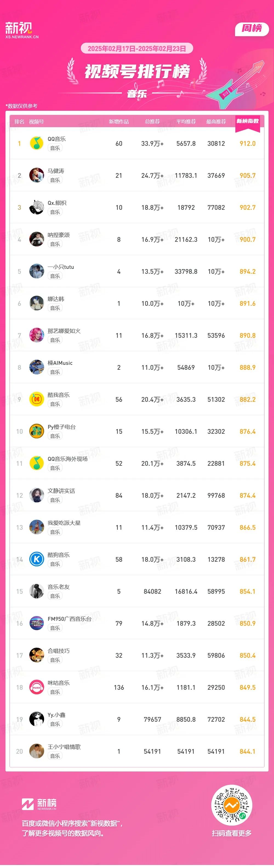
Task: Open 酷我音乐 account logo
Action: point(36,399)
